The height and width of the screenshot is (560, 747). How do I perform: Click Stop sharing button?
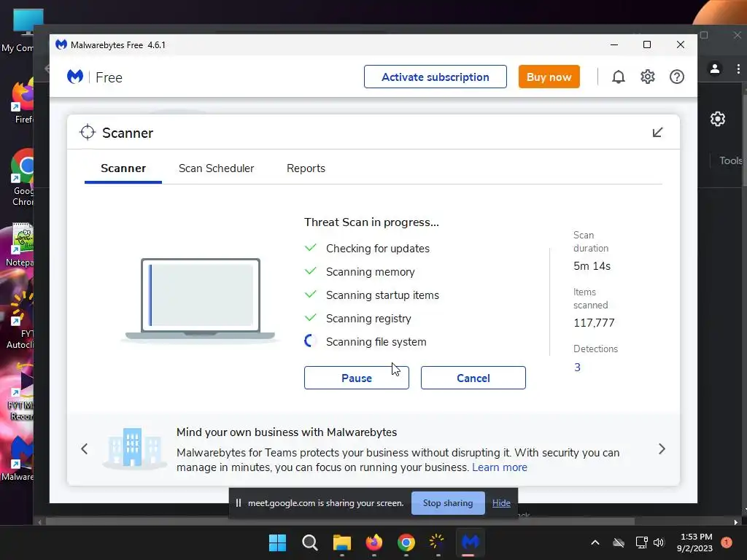coord(448,503)
